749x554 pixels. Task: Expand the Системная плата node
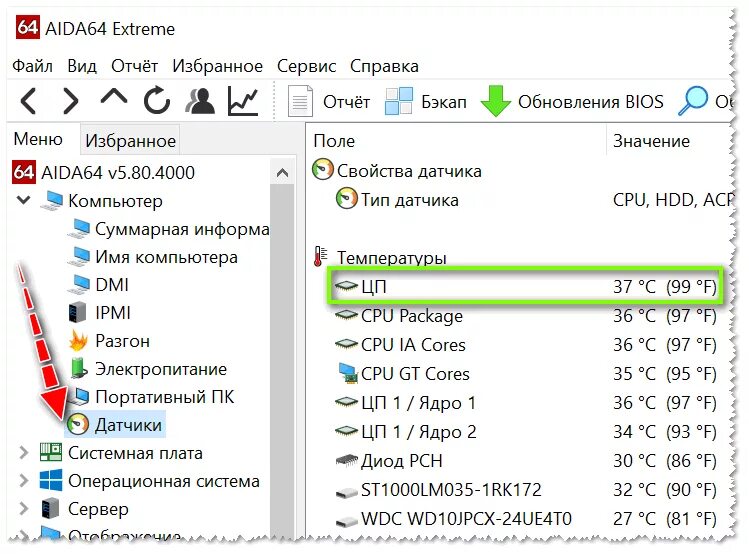(23, 452)
